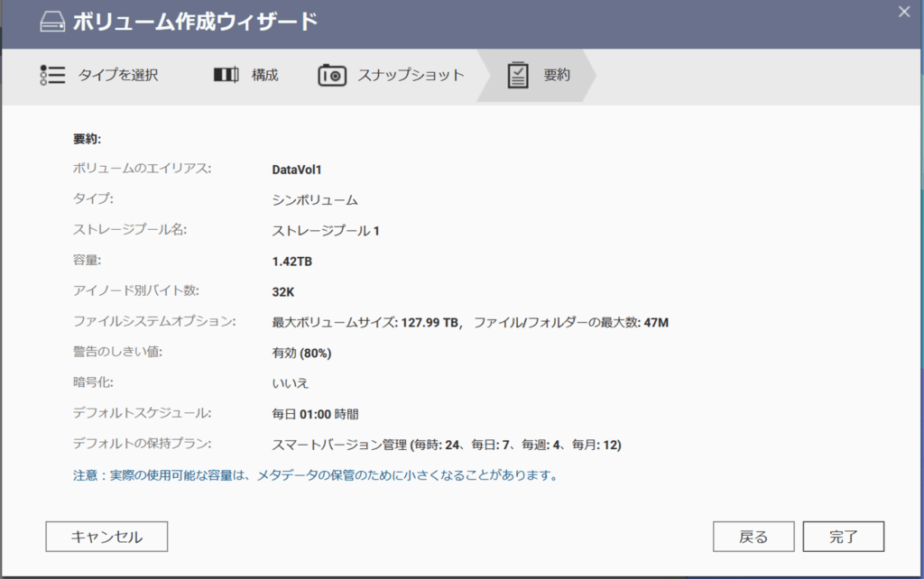Open the 構成 step label
Viewport: 924px width, 579px height.
click(264, 75)
